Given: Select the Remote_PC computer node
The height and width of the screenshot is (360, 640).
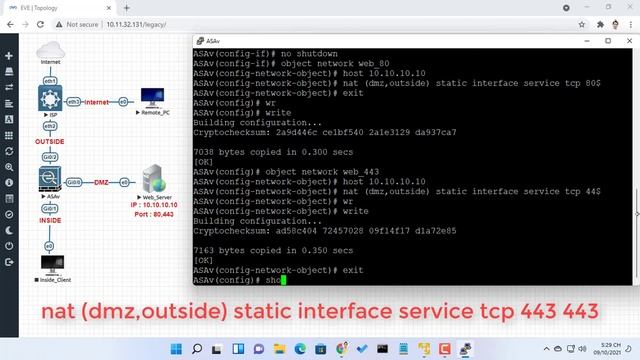Looking at the screenshot, I should 152,97.
